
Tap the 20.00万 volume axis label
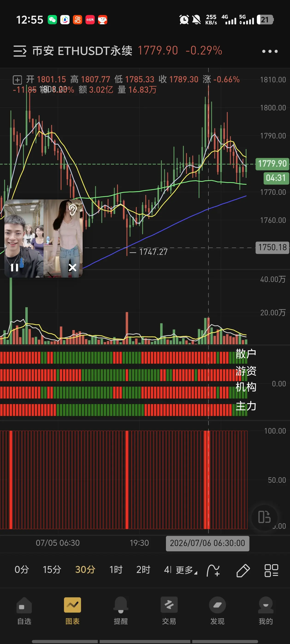[x=273, y=313]
